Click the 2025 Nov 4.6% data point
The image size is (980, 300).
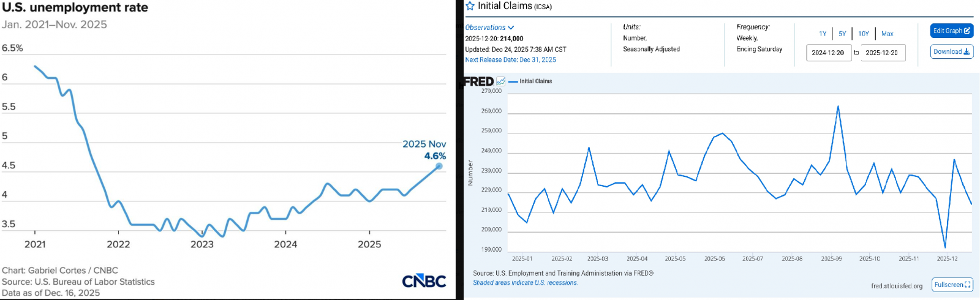[x=439, y=166]
